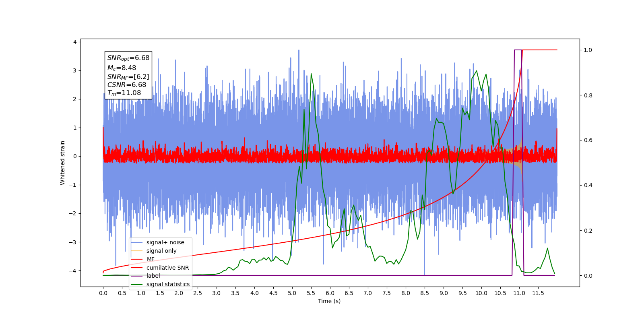The image size is (644, 322).
Task: Click the SNR_opt=6.68 annotation text
Action: pos(128,58)
